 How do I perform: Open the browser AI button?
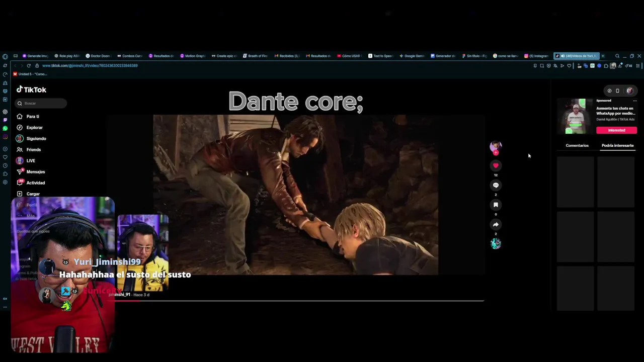click(628, 66)
